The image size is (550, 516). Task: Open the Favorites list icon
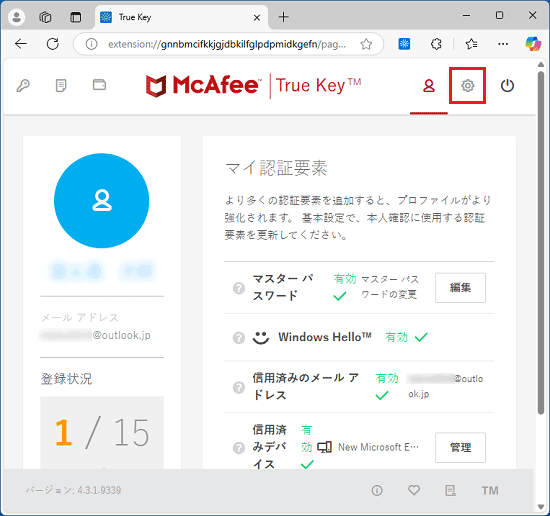click(471, 44)
